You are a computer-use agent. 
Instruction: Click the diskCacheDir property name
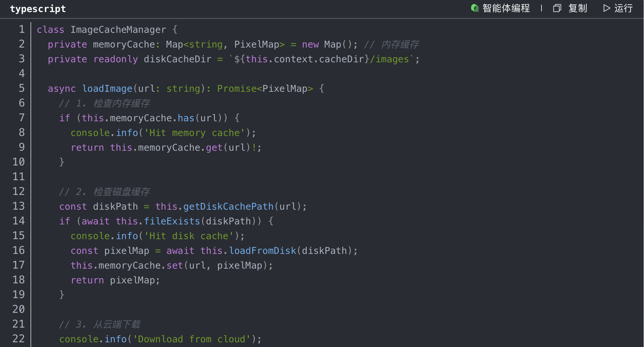pos(178,59)
